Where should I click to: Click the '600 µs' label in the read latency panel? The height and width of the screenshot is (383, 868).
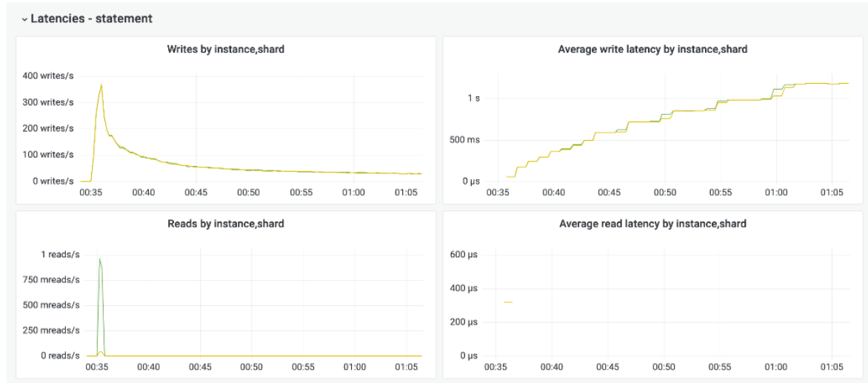464,255
